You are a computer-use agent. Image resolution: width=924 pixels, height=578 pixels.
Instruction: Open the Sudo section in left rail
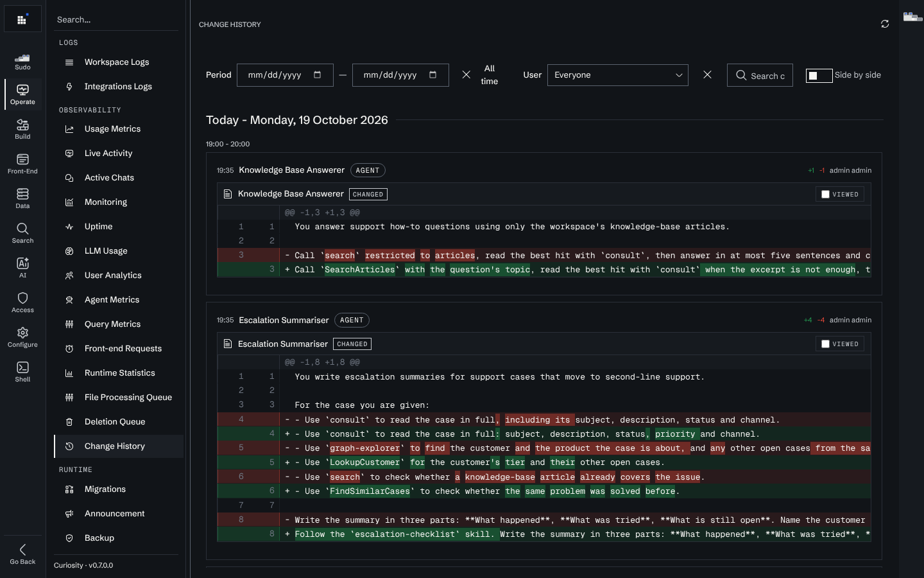(x=22, y=62)
